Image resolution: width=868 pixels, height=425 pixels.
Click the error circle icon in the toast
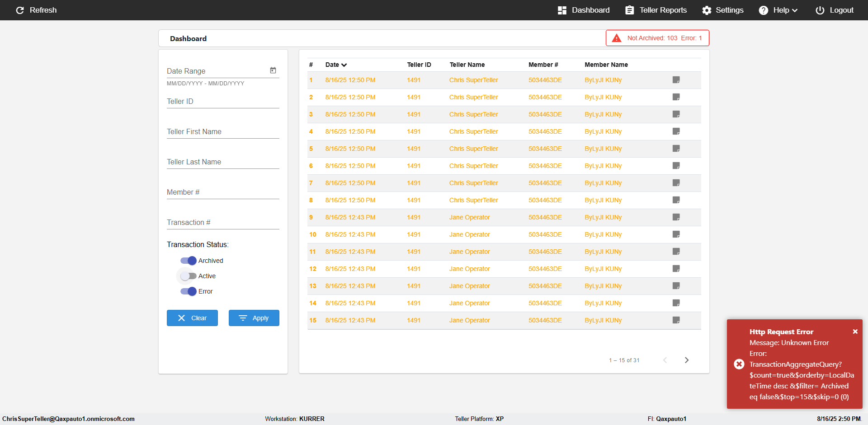coord(739,364)
